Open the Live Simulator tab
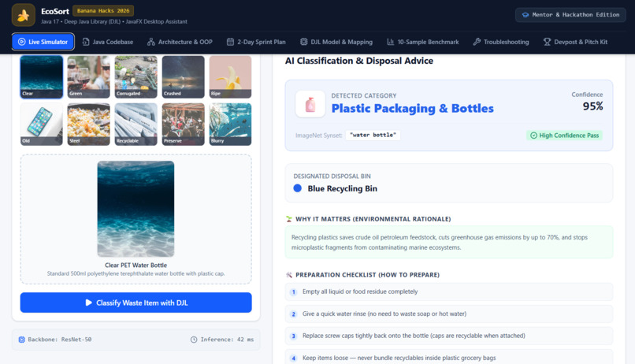635x364 pixels. point(43,42)
